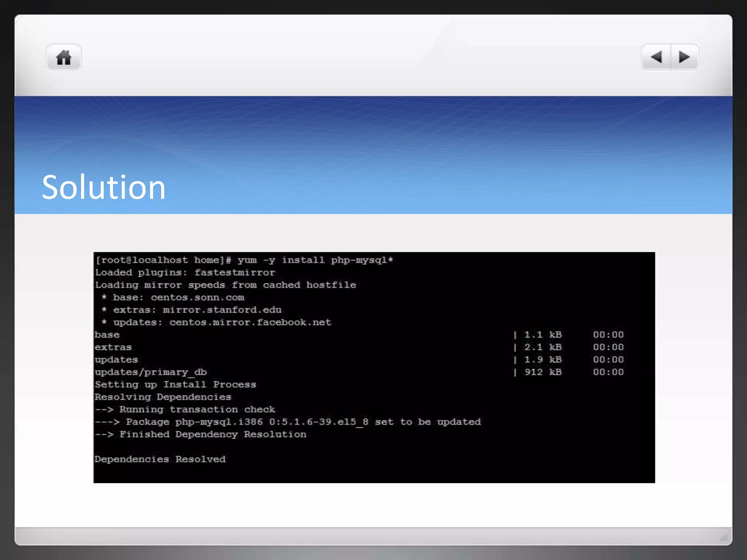Click the base centos.sonn.com mirror line
747x560 pixels.
coord(173,297)
